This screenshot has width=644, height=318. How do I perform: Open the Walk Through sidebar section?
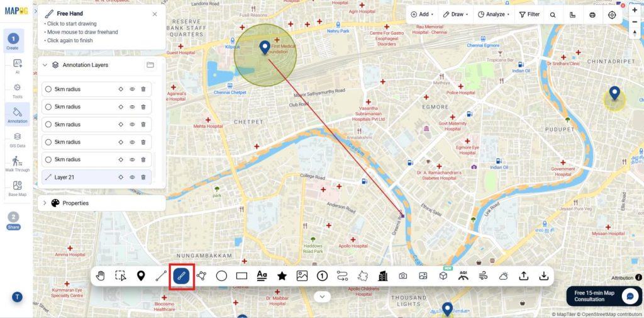(x=17, y=164)
